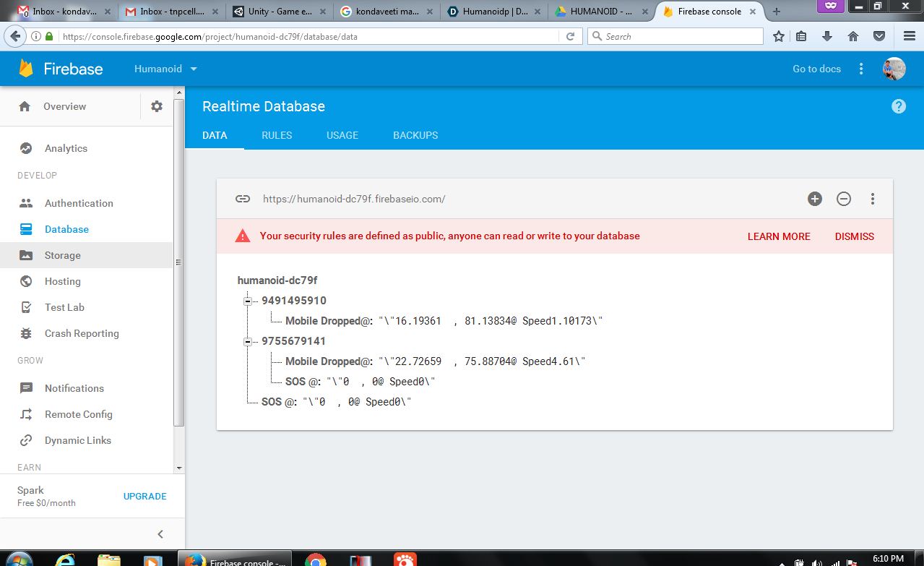Open the header overflow menu next to Go to docs

(x=860, y=69)
